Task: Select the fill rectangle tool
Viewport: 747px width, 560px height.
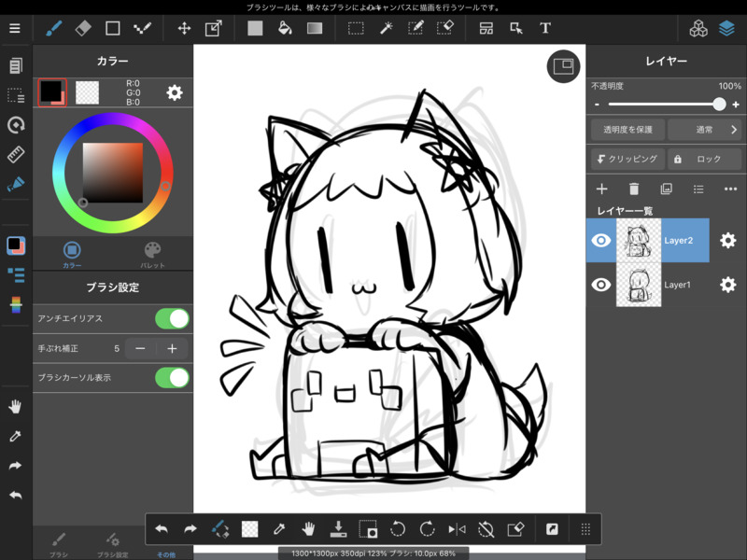Action: (255, 29)
